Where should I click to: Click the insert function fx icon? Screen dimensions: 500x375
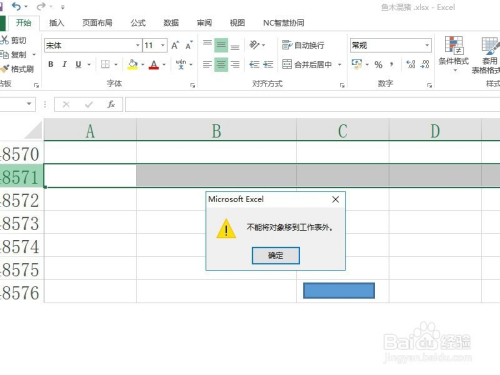[111, 105]
